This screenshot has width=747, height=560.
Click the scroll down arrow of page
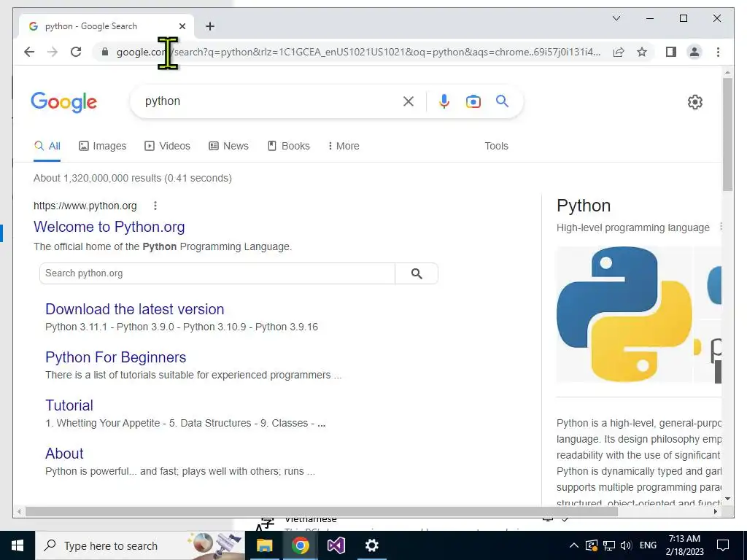727,499
